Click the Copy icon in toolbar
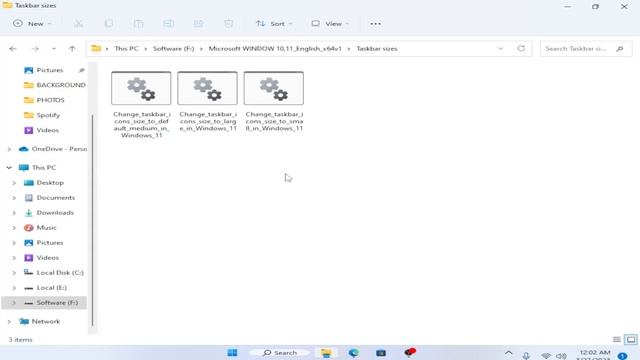The width and height of the screenshot is (640, 360). point(109,24)
